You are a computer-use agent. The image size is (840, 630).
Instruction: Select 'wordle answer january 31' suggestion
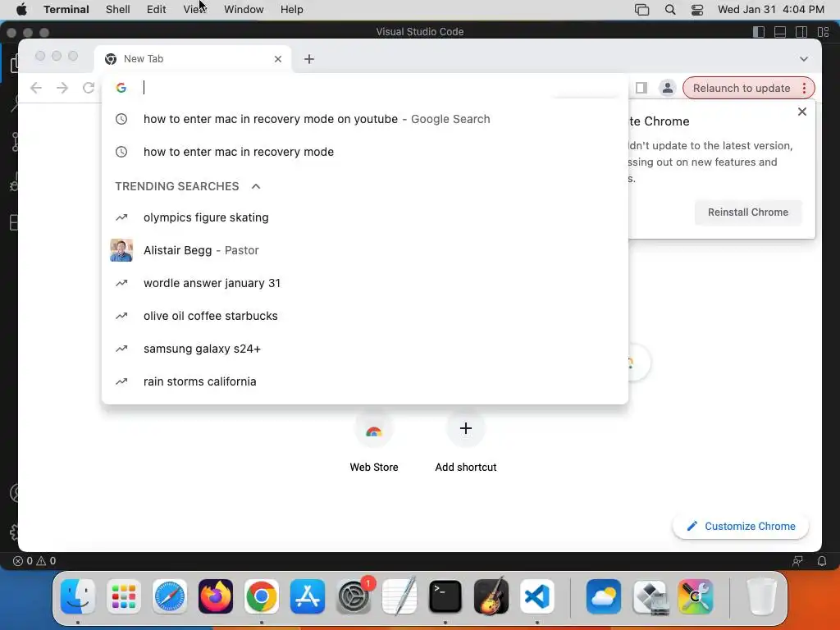(365, 283)
